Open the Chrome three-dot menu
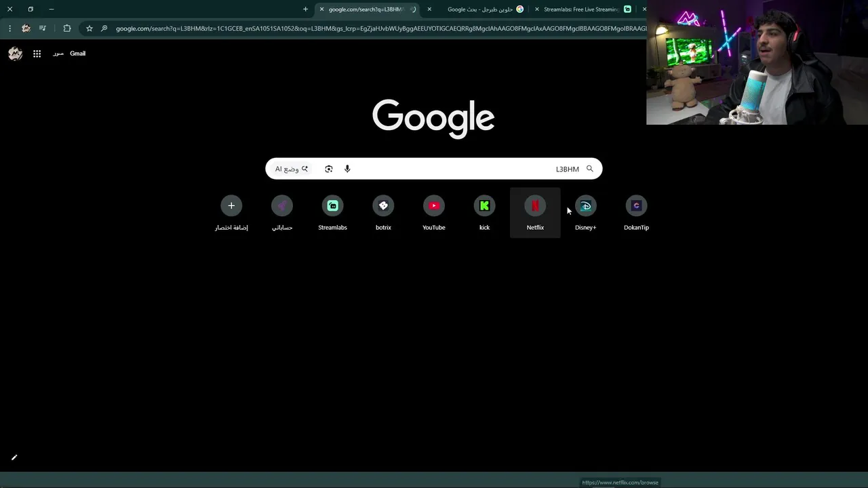This screenshot has height=488, width=868. tap(9, 28)
